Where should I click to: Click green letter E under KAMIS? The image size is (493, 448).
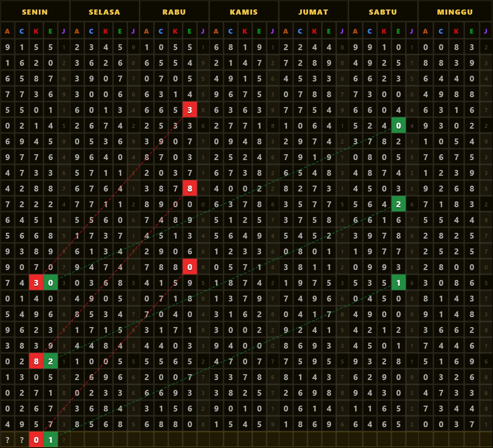tap(259, 31)
